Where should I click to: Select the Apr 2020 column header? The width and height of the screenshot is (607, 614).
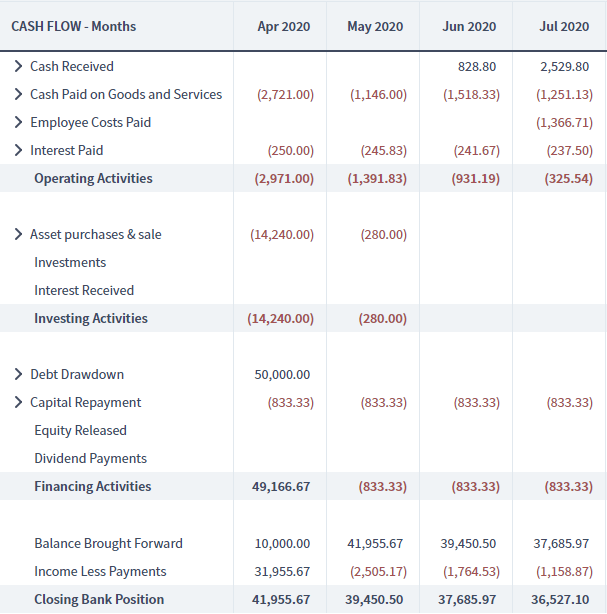pos(283,26)
